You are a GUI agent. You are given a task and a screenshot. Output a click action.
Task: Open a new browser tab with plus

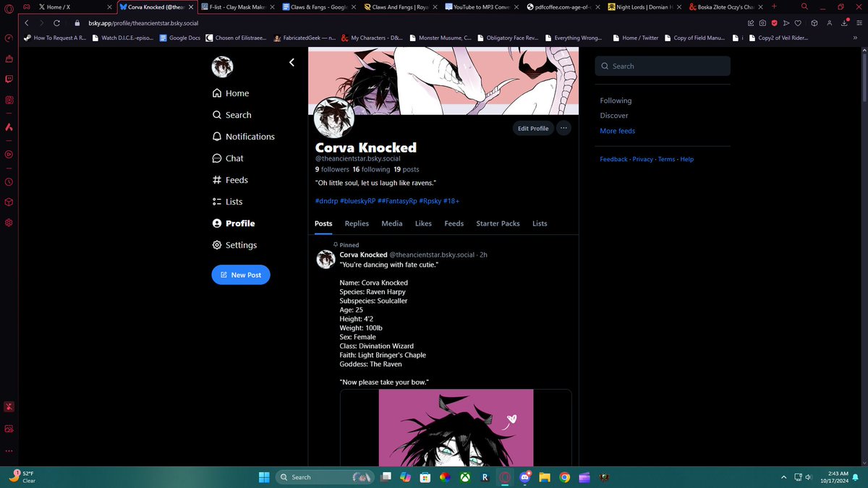775,6
